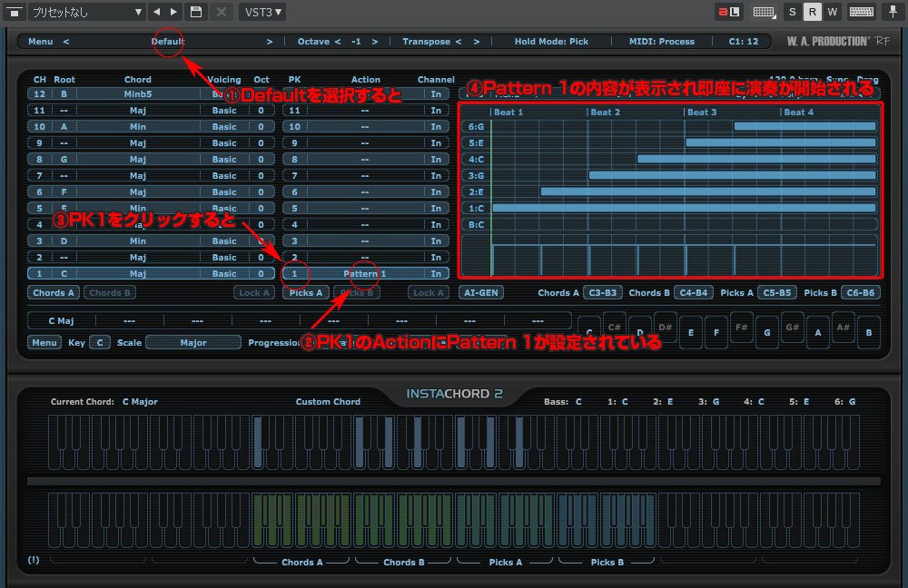Click Custom Chord label
908x588 pixels.
click(328, 402)
